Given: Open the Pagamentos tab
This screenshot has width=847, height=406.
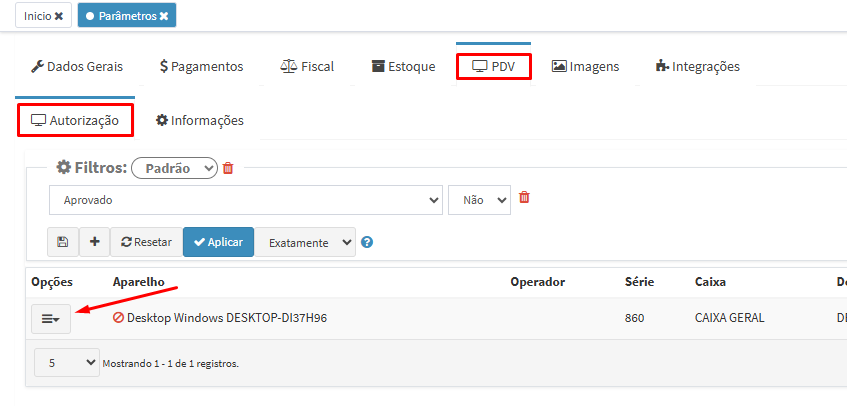Looking at the screenshot, I should [201, 67].
